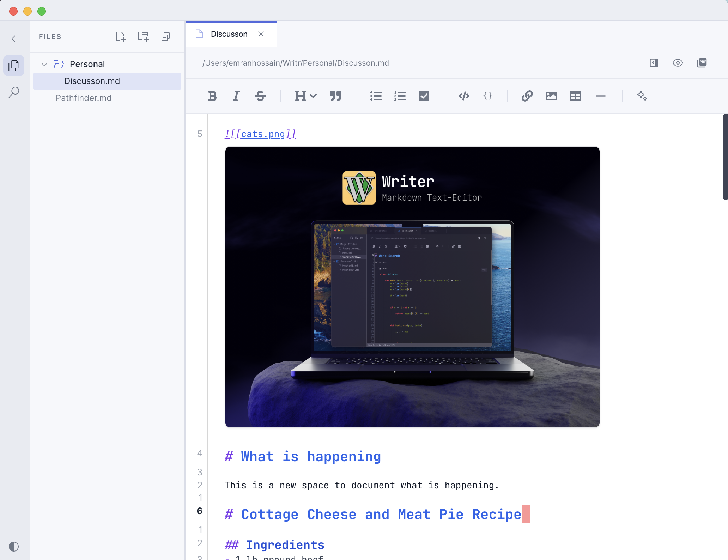
Task: Collapse the sidebar with the back chevron
Action: (x=14, y=39)
